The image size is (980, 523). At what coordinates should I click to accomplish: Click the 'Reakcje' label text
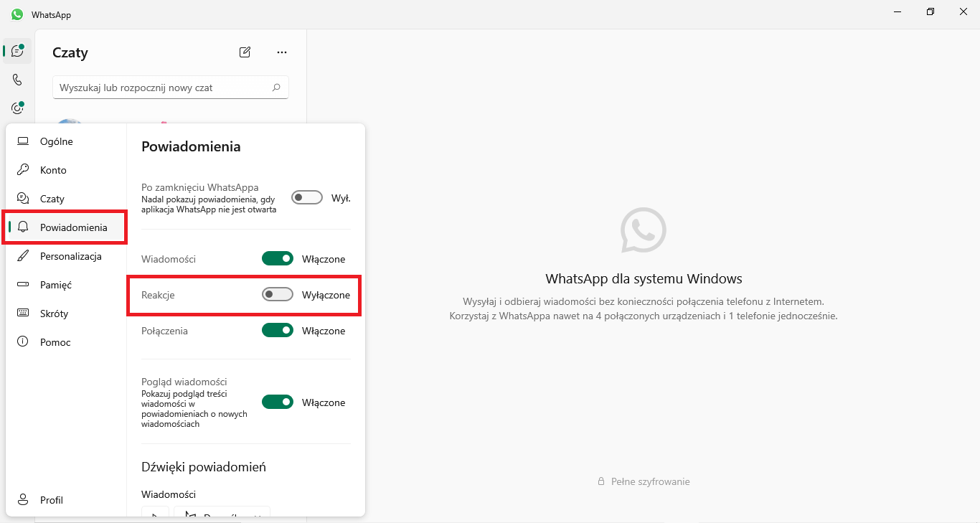coord(158,295)
